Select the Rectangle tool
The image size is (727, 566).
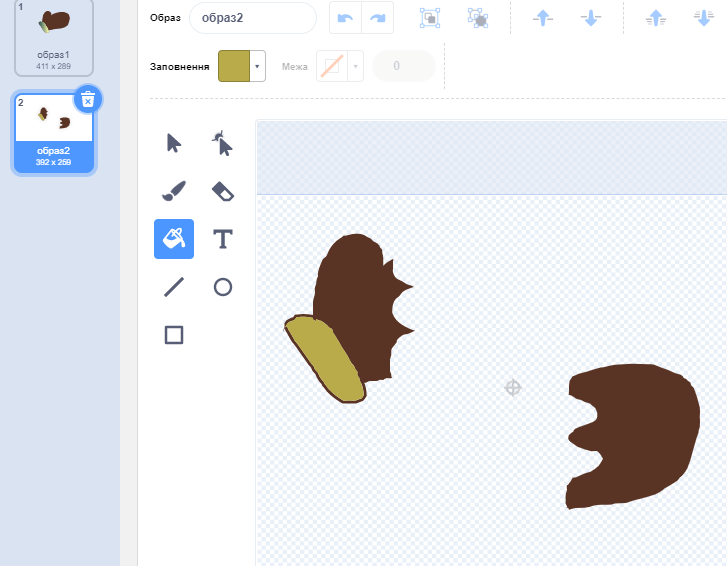174,335
